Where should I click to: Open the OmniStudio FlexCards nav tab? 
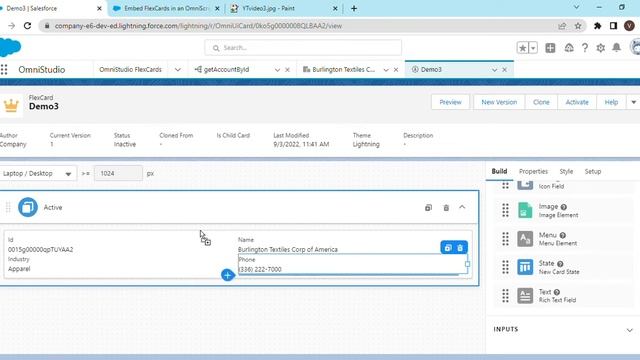click(130, 69)
